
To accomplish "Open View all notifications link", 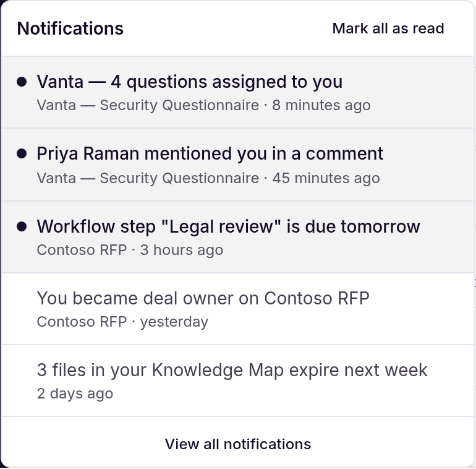I will point(238,444).
